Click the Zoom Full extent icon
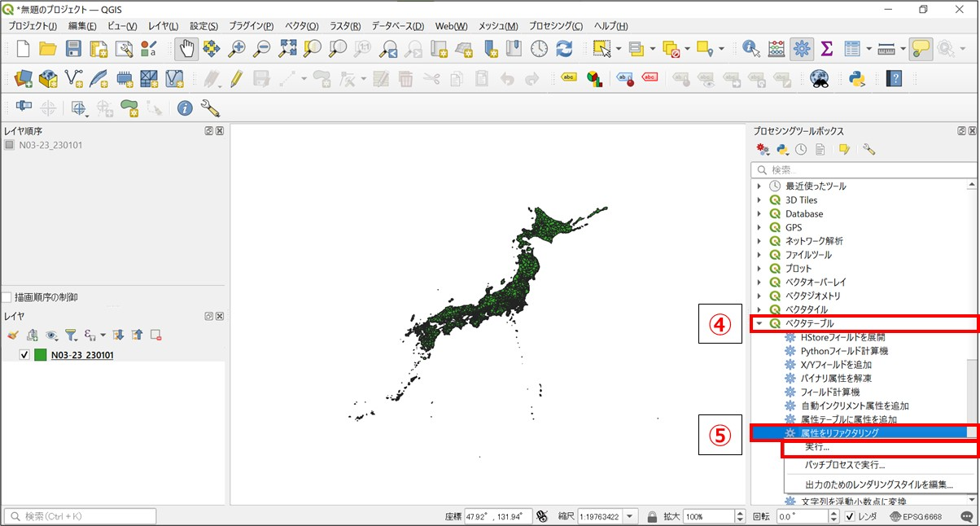 click(x=287, y=49)
